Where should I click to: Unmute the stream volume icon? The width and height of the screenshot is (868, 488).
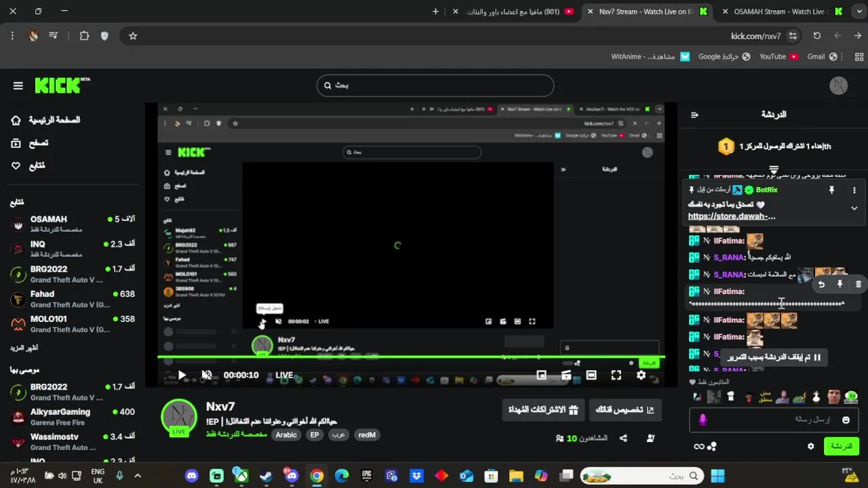pos(207,375)
